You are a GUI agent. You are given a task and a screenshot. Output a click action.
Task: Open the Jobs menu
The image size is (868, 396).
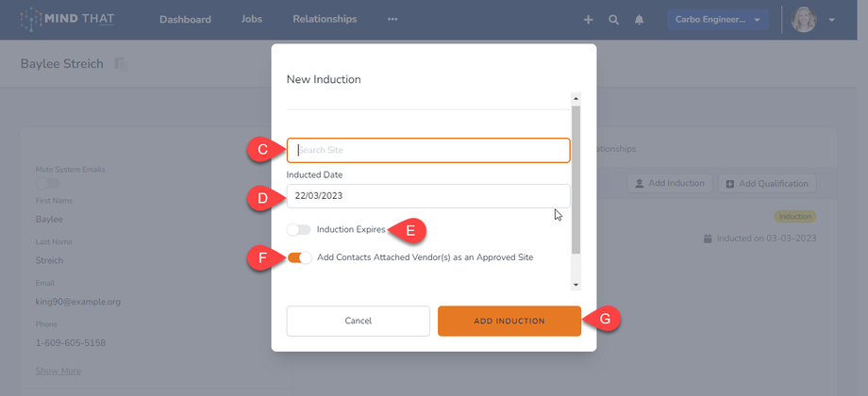click(x=252, y=19)
